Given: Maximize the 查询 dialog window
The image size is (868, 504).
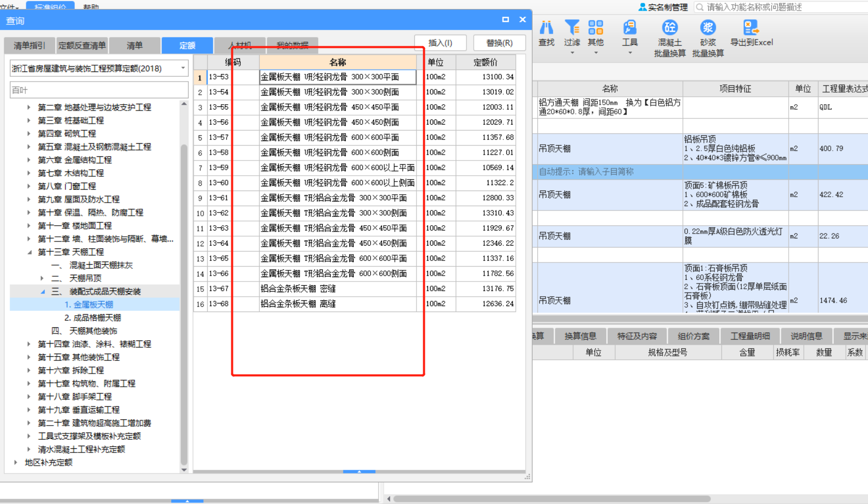Looking at the screenshot, I should click(x=505, y=19).
